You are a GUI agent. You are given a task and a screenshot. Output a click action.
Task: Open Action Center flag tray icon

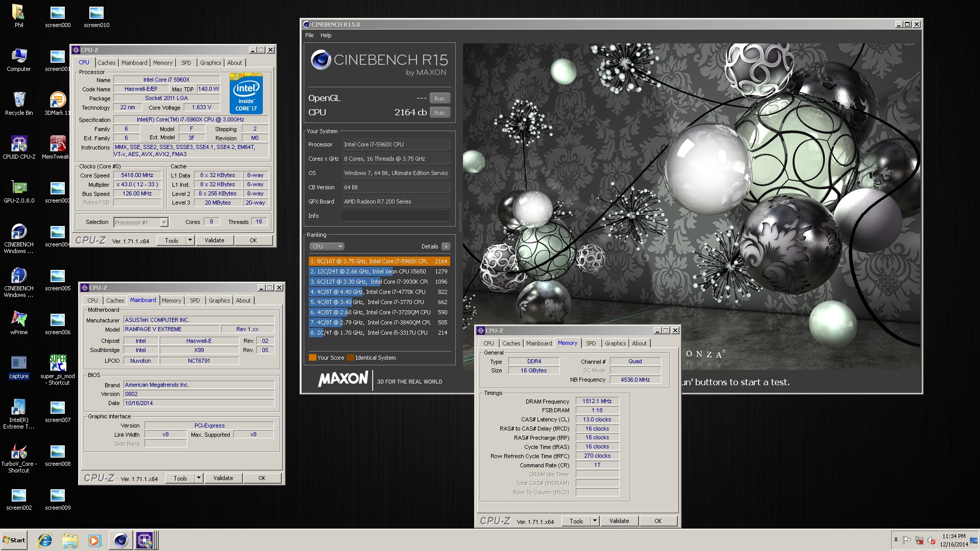click(907, 540)
